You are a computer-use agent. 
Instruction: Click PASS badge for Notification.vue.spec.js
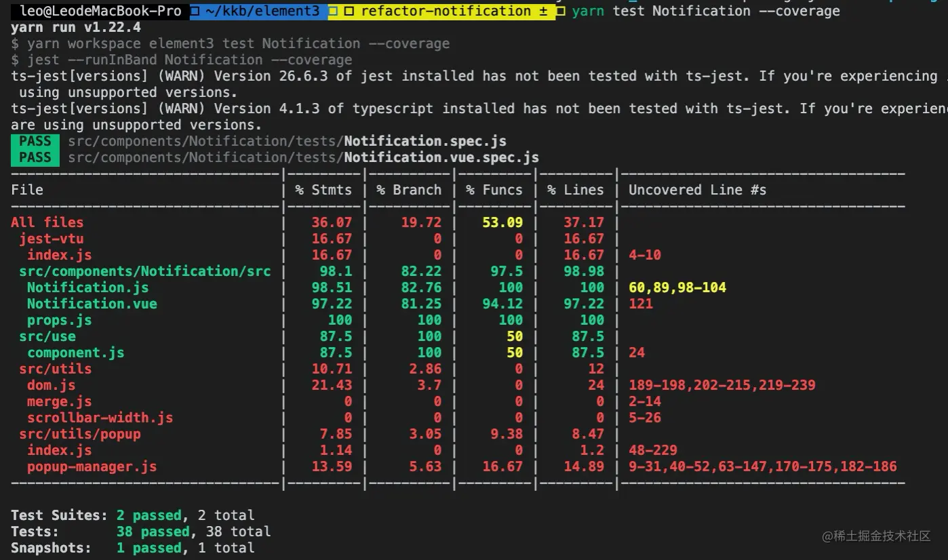[35, 157]
